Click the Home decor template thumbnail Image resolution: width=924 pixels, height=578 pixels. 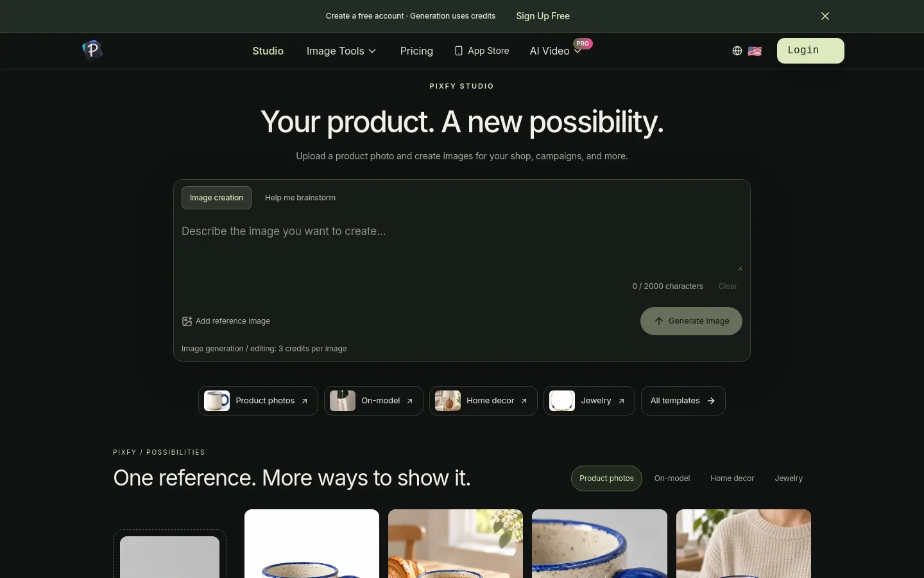448,401
